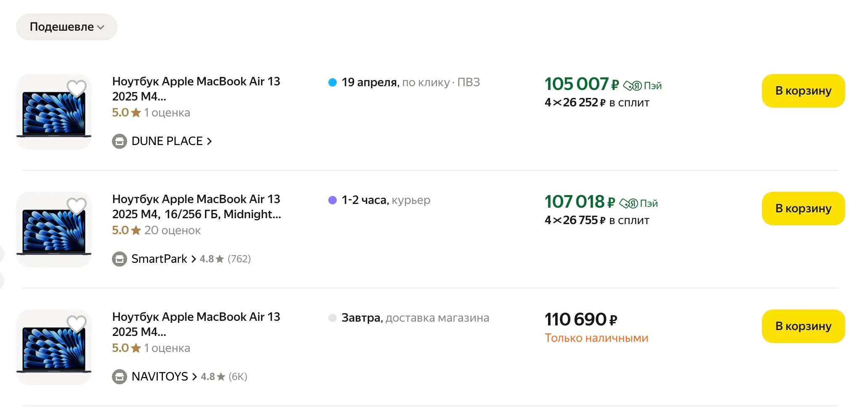868x407 pixels.
Task: Open MacBook Air 16/256 ГБ Midnight title link
Action: point(196,206)
